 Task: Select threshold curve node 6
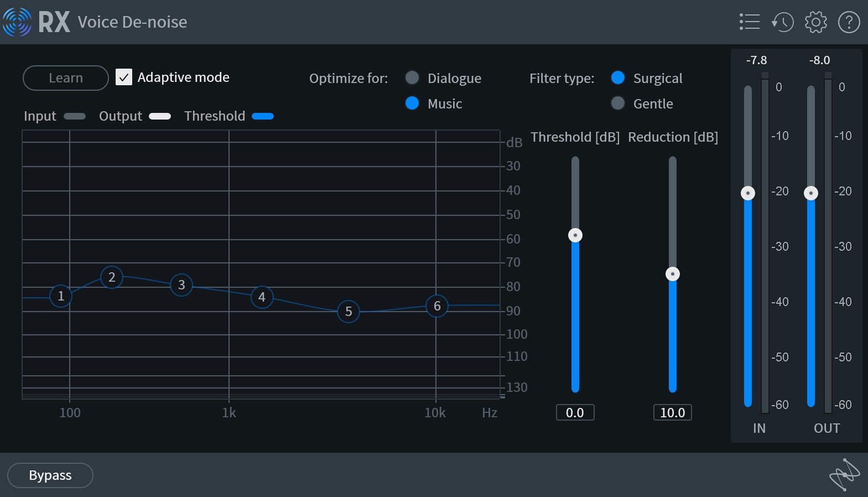click(x=437, y=306)
